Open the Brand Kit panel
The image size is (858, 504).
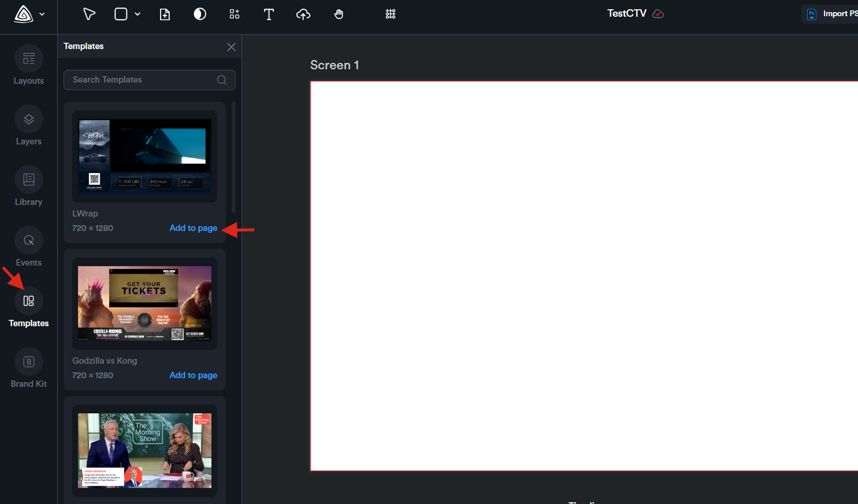pyautogui.click(x=29, y=369)
